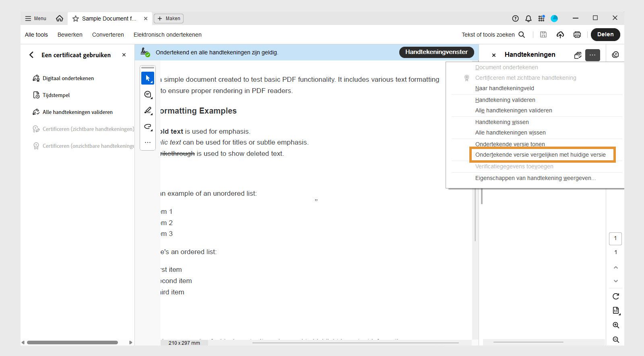Click the left panel horizontal scrollbar

pos(72,343)
